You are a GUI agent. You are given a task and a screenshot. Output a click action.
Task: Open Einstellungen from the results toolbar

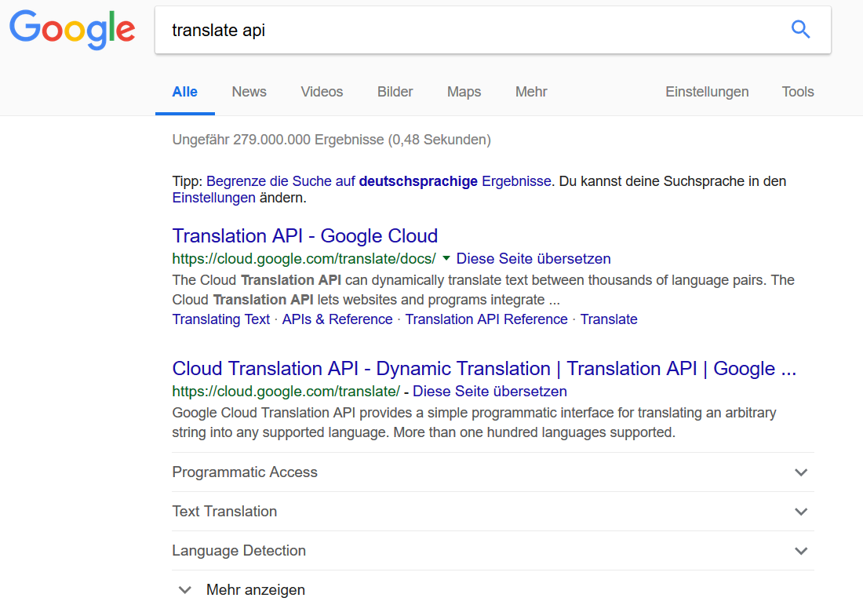(x=707, y=92)
